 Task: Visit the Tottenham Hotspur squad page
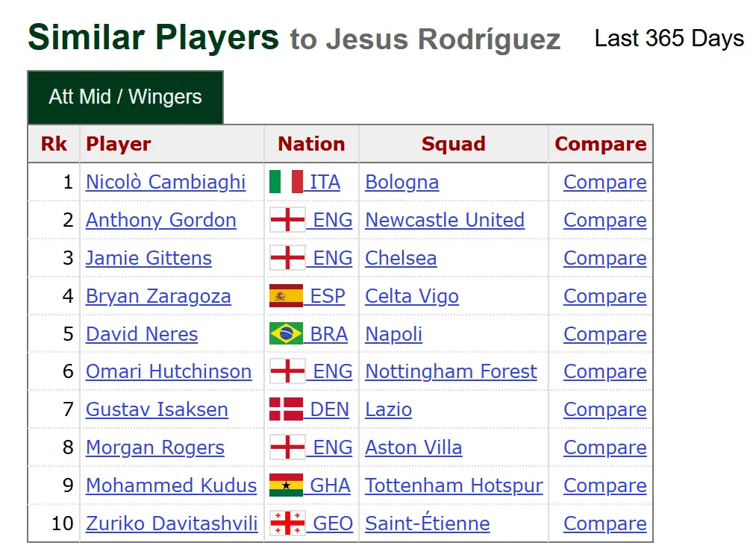454,485
